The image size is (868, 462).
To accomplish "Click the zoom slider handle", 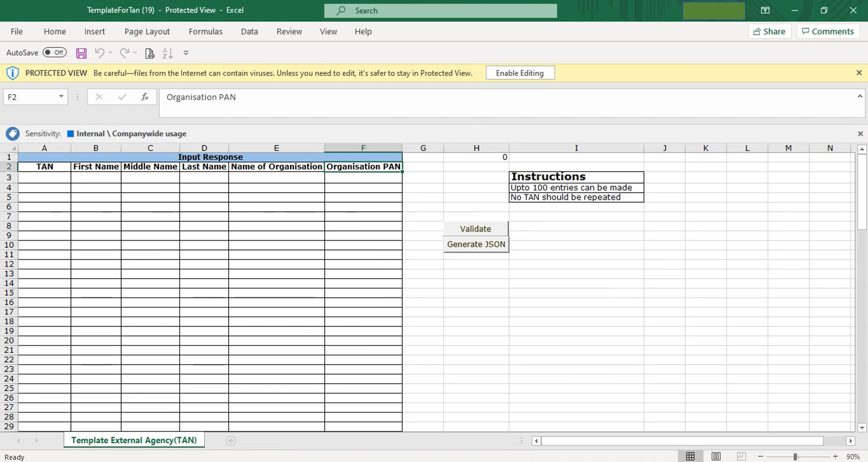I will point(795,457).
